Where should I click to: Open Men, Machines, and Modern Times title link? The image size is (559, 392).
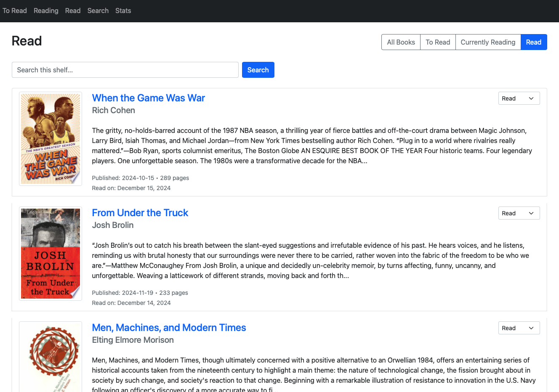click(169, 328)
